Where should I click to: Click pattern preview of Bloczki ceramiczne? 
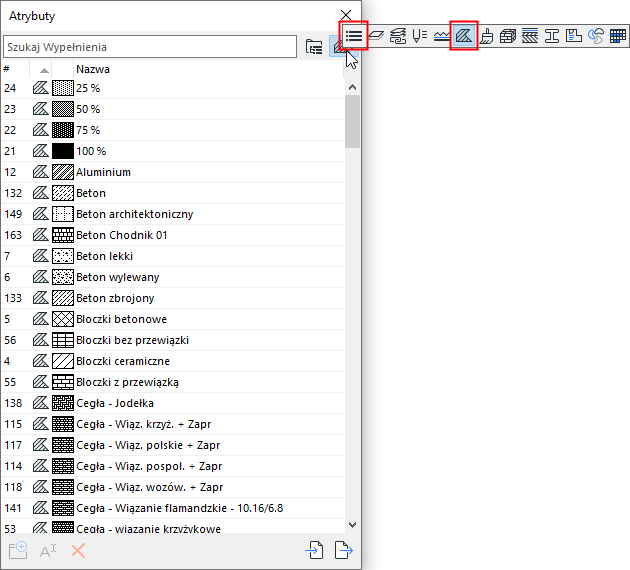[x=63, y=361]
